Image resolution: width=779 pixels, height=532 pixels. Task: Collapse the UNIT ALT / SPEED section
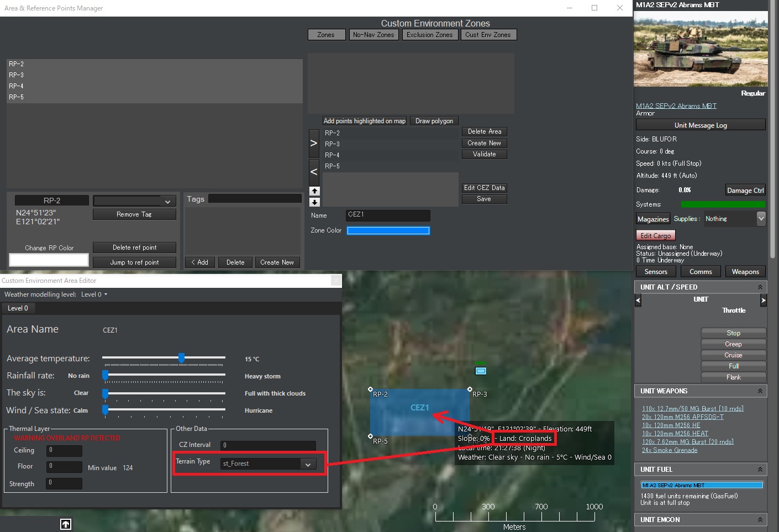[x=760, y=287]
